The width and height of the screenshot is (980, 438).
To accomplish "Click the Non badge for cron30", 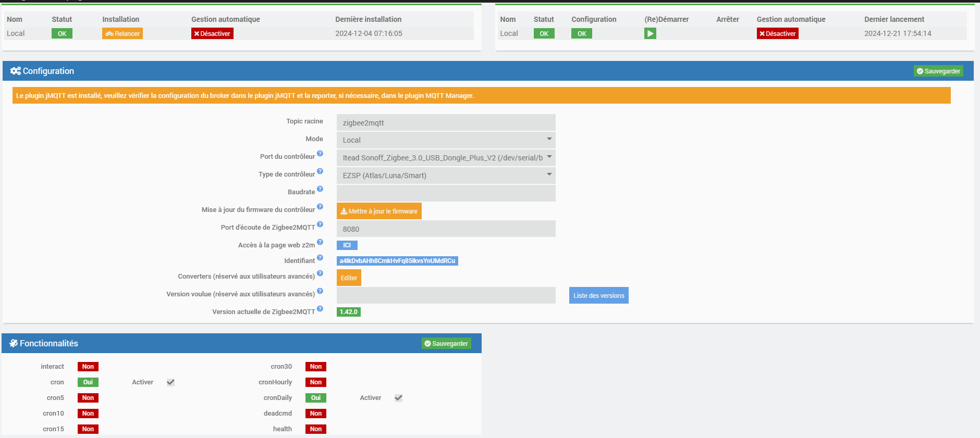I will point(316,367).
